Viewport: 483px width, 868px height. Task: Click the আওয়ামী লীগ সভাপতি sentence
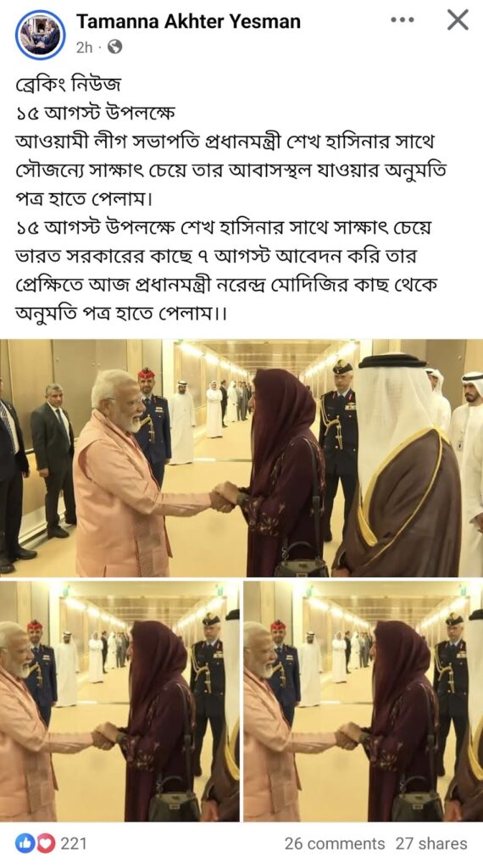click(230, 170)
